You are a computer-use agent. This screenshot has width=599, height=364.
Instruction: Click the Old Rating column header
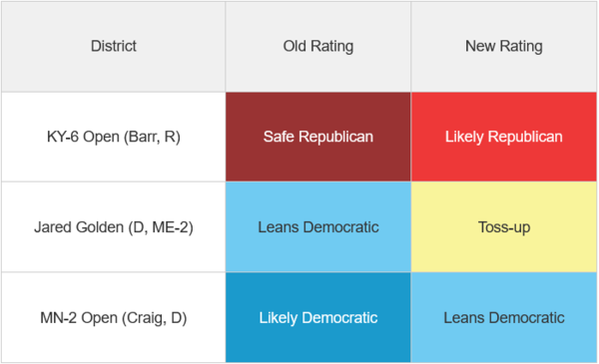coord(318,46)
